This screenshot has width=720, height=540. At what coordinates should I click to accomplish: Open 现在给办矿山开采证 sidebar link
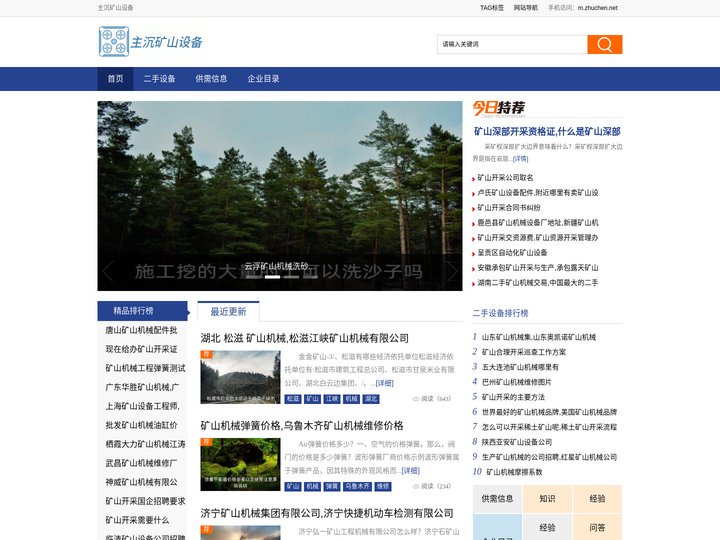coord(141,349)
